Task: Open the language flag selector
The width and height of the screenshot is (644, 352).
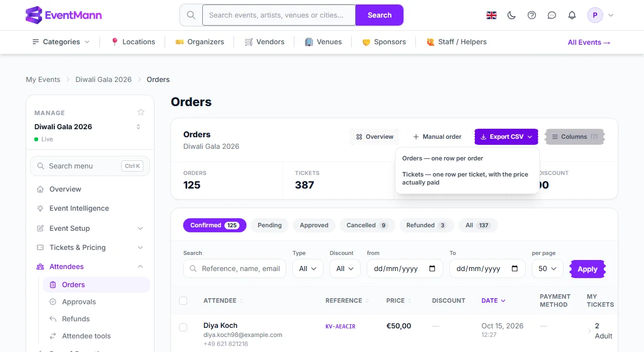Action: coord(492,15)
